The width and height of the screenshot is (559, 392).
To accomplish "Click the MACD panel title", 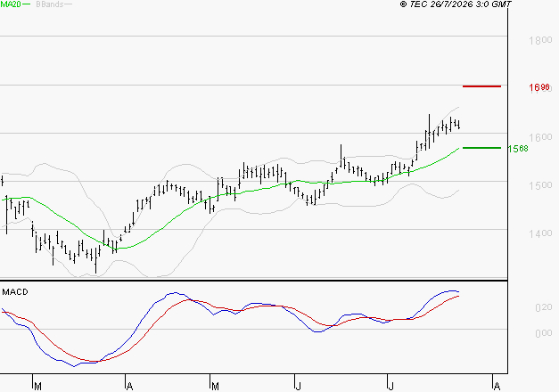I will (x=15, y=292).
